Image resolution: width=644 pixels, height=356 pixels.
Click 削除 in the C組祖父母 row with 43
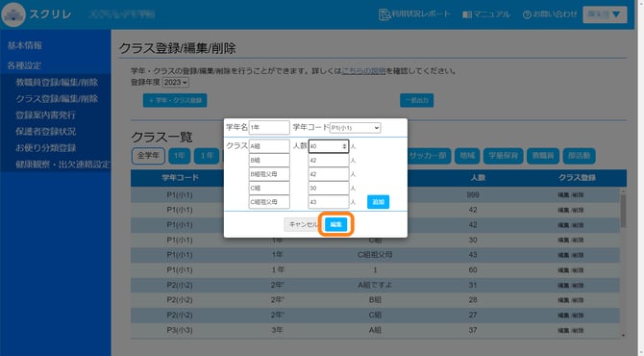coord(578,255)
